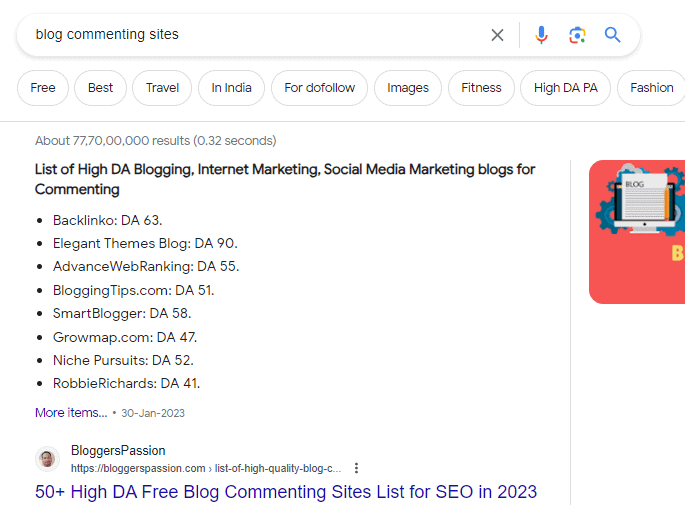Expand the list via More items link
The image size is (685, 522).
(70, 413)
